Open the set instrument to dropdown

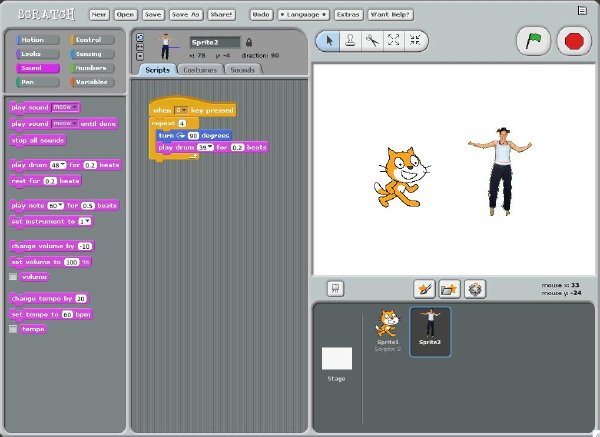click(x=85, y=222)
